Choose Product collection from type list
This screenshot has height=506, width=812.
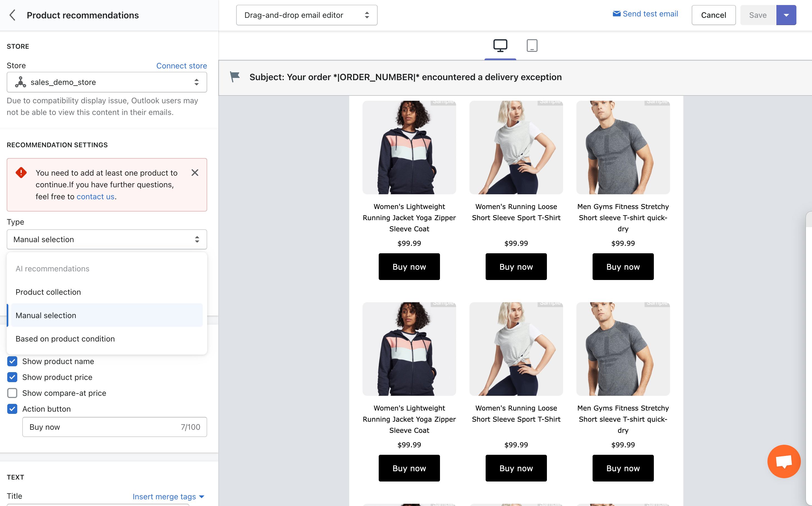[x=48, y=292]
